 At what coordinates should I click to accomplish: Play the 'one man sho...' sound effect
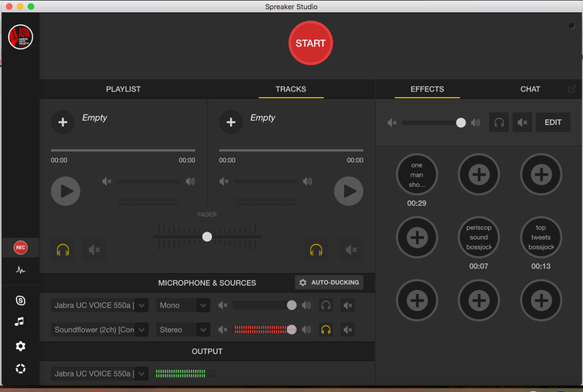pyautogui.click(x=417, y=174)
